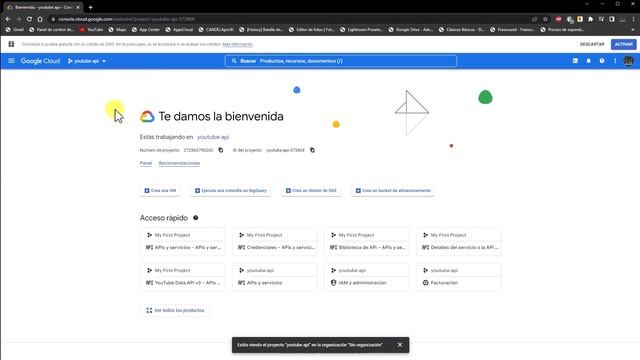Screen dimensions: 640x360
Task: Open the help question mark menu
Action: 602,61
